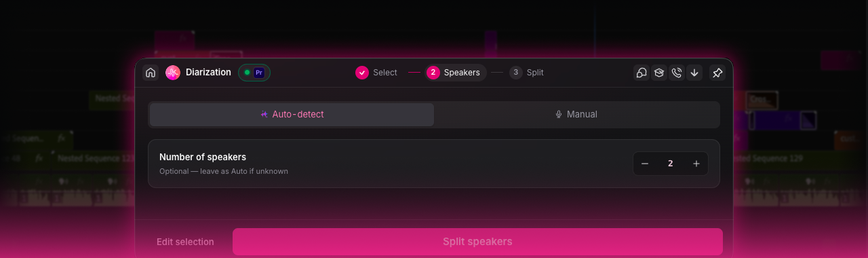Open the chat feedback icon
The width and height of the screenshot is (868, 258).
click(x=642, y=73)
